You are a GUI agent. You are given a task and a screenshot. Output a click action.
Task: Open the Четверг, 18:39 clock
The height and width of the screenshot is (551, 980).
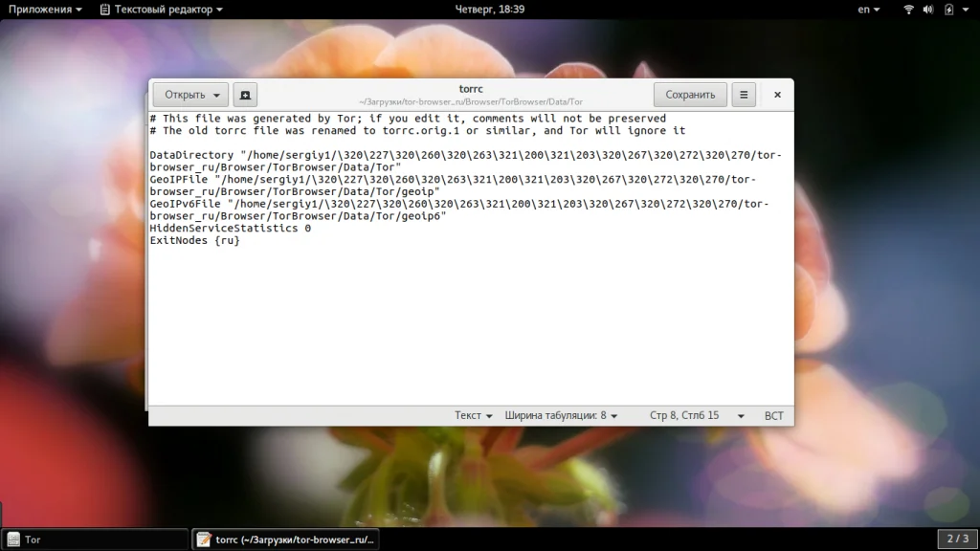click(x=489, y=10)
